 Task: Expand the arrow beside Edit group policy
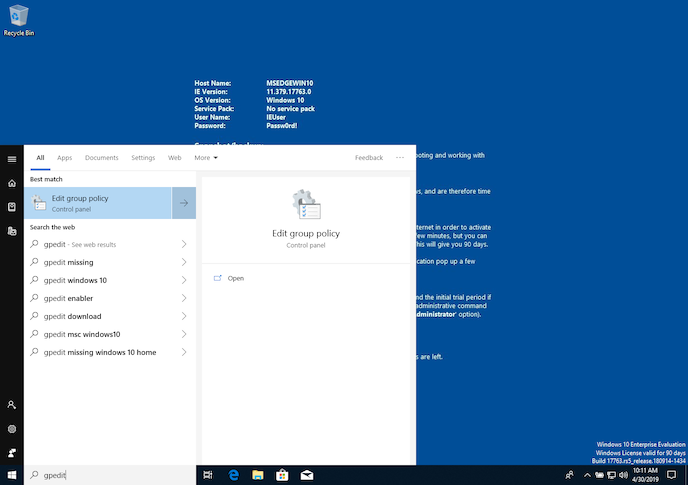tap(184, 203)
